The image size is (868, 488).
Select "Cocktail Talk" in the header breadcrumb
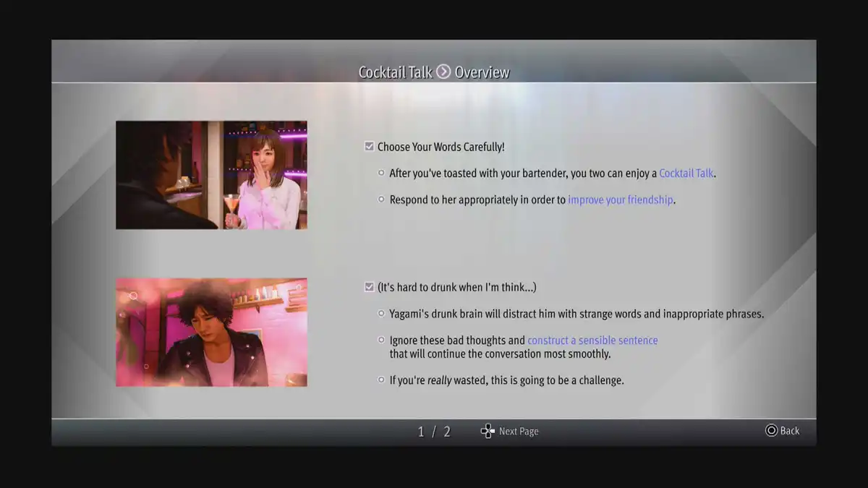395,72
